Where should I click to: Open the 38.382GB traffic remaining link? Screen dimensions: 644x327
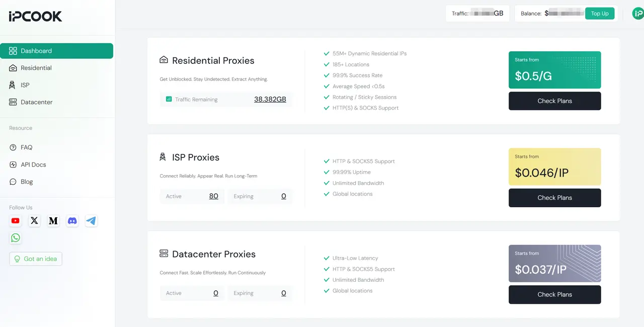tap(270, 100)
